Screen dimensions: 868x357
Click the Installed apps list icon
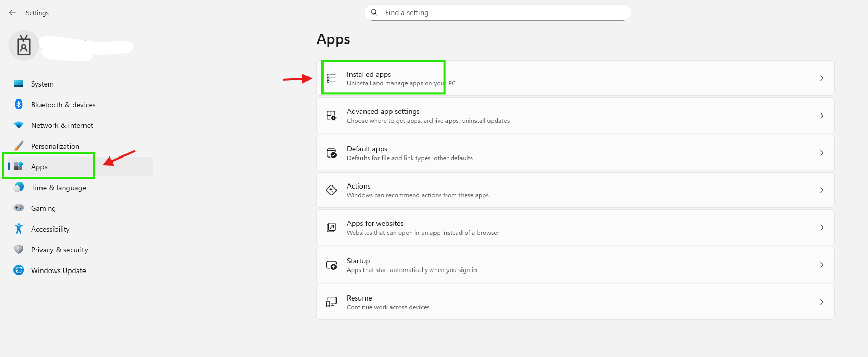pos(331,78)
